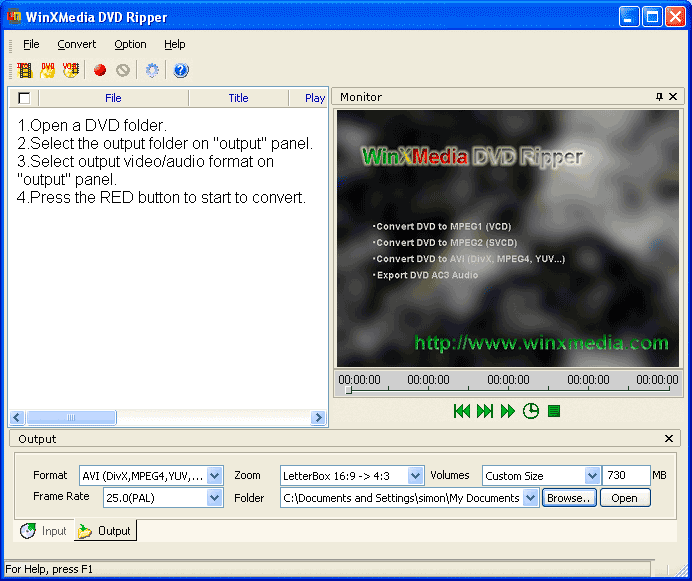Close the Output panel
692x581 pixels.
tap(669, 438)
